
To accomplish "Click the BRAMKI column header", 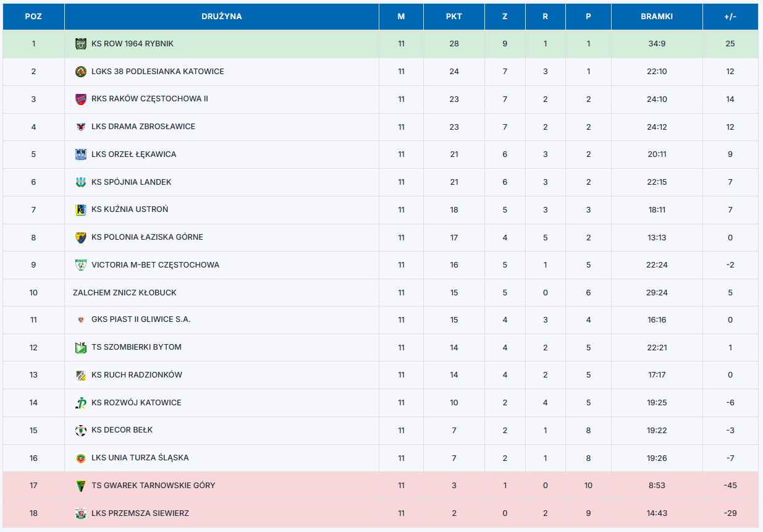I will [657, 17].
